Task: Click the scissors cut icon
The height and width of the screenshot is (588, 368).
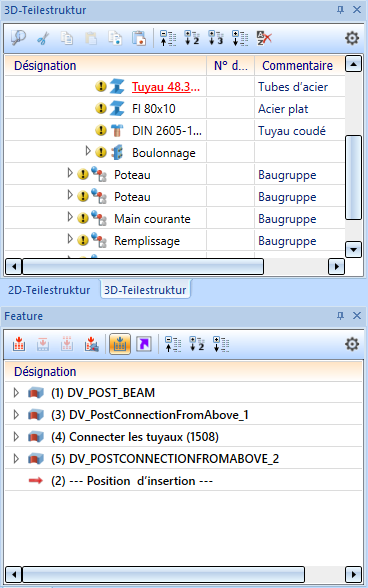Action: (43, 38)
